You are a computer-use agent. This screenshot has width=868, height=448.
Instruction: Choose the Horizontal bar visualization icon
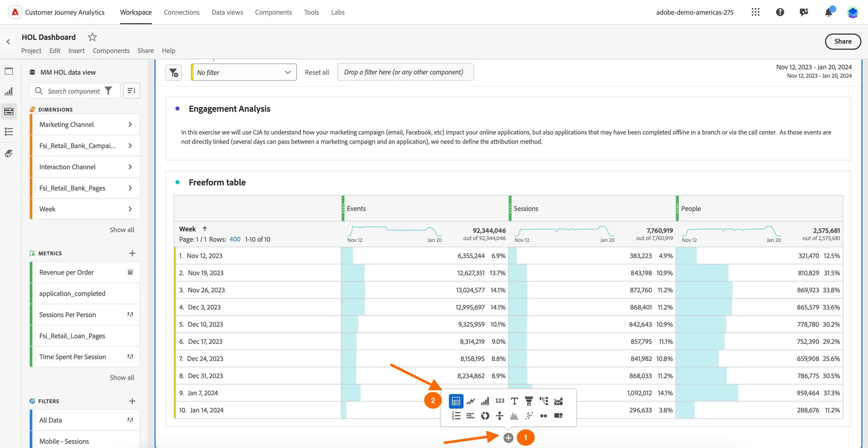point(470,416)
